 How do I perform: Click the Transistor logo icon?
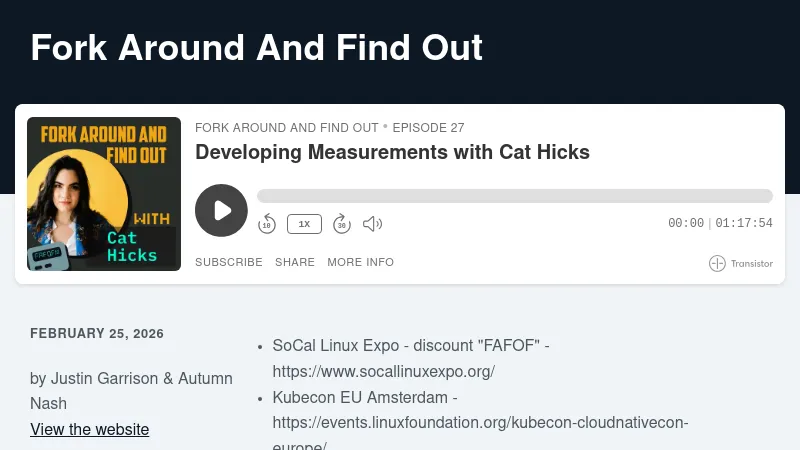click(717, 264)
